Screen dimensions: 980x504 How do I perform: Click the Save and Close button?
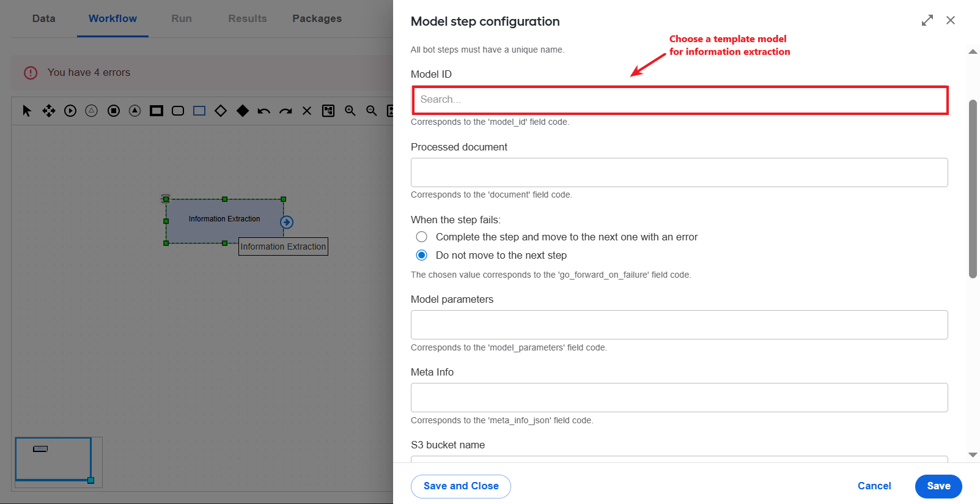[x=461, y=486]
